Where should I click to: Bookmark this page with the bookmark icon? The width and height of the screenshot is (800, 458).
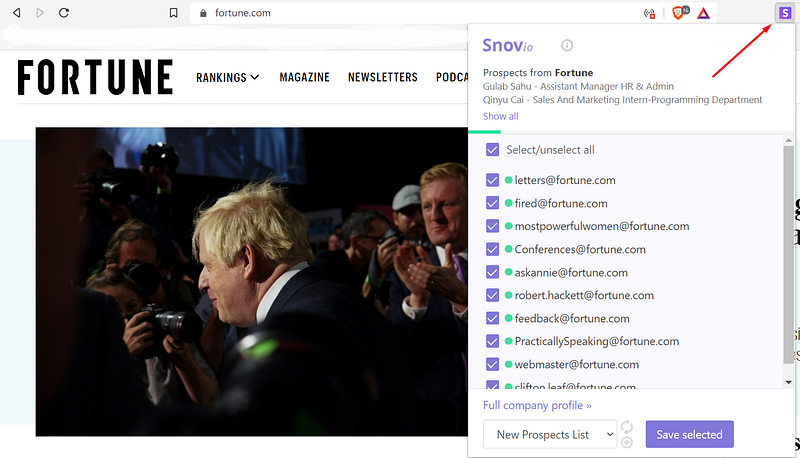pos(173,13)
